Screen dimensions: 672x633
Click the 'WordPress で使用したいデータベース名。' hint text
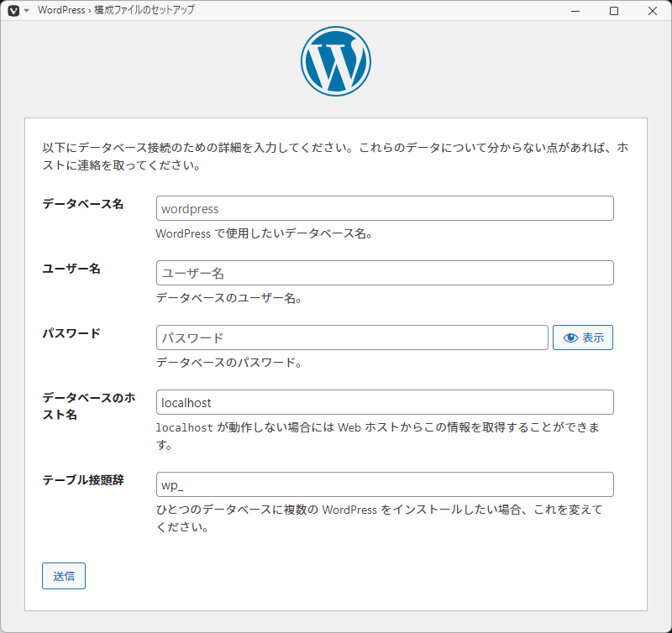point(264,233)
